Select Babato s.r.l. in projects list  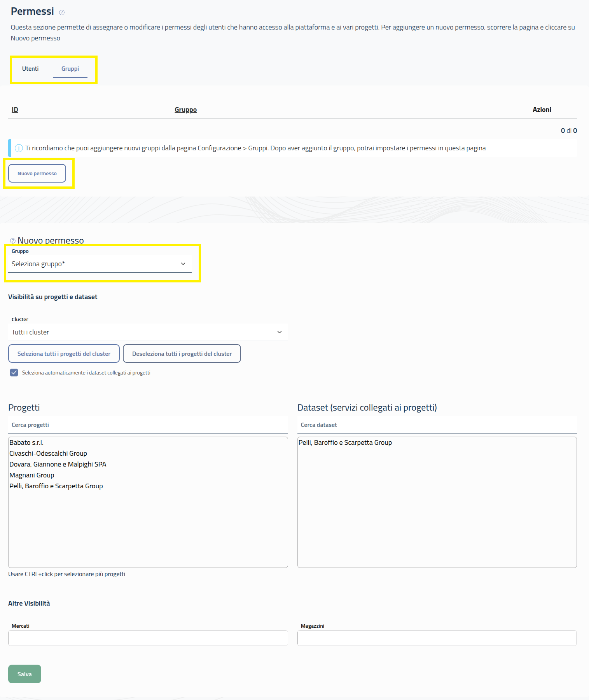(26, 442)
